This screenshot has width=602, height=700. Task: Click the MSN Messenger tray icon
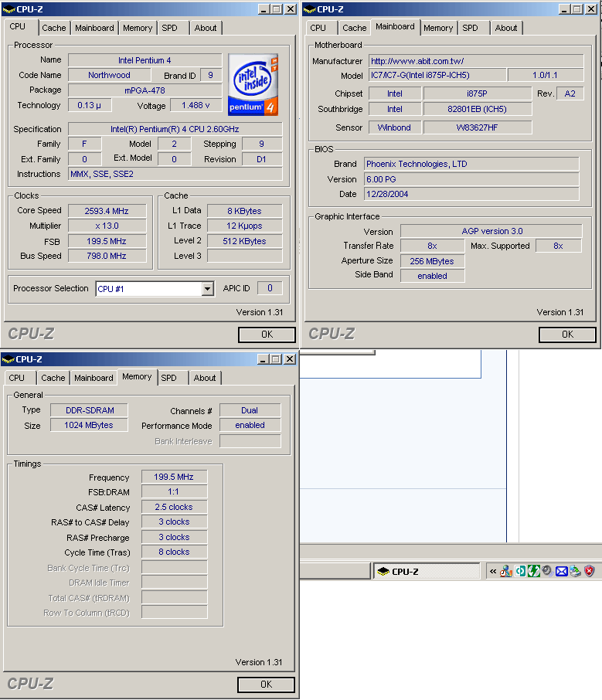506,571
